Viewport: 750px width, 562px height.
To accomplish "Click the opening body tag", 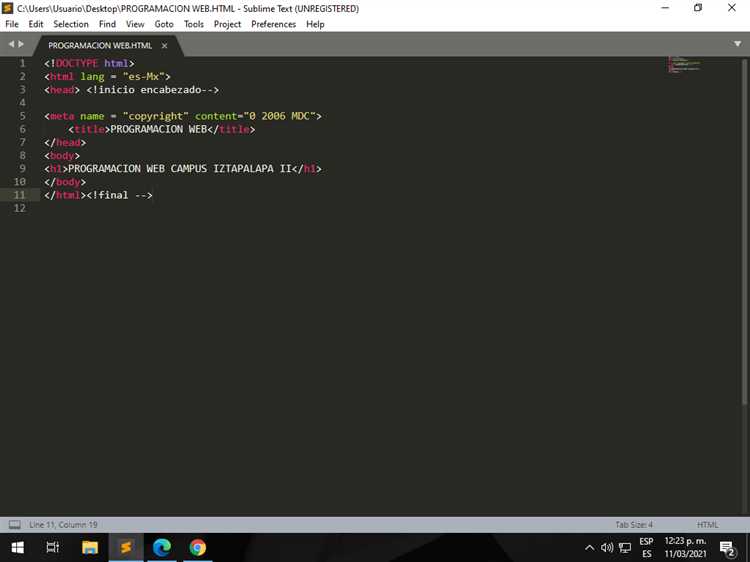I will [62, 155].
